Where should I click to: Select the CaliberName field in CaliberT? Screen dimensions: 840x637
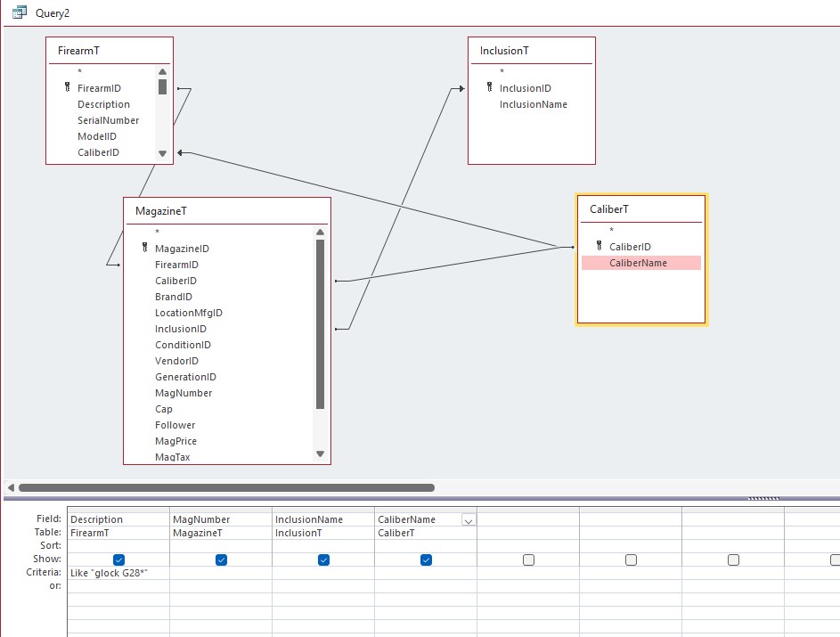639,263
